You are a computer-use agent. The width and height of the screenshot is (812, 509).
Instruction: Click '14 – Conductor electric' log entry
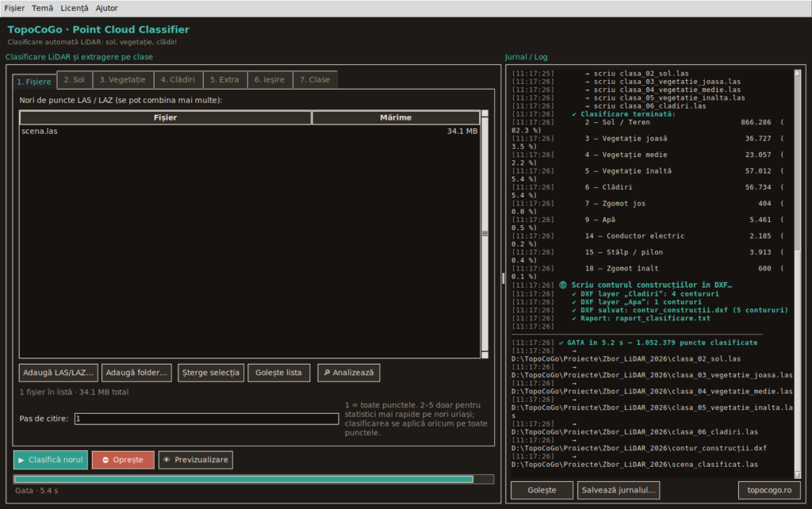click(x=634, y=236)
